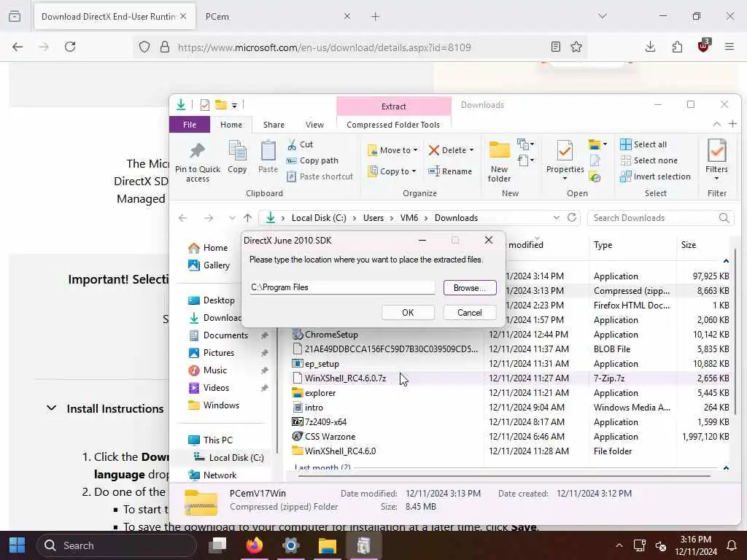The height and width of the screenshot is (560, 747).
Task: Click the Users breadcrumb in address bar
Action: (x=373, y=217)
